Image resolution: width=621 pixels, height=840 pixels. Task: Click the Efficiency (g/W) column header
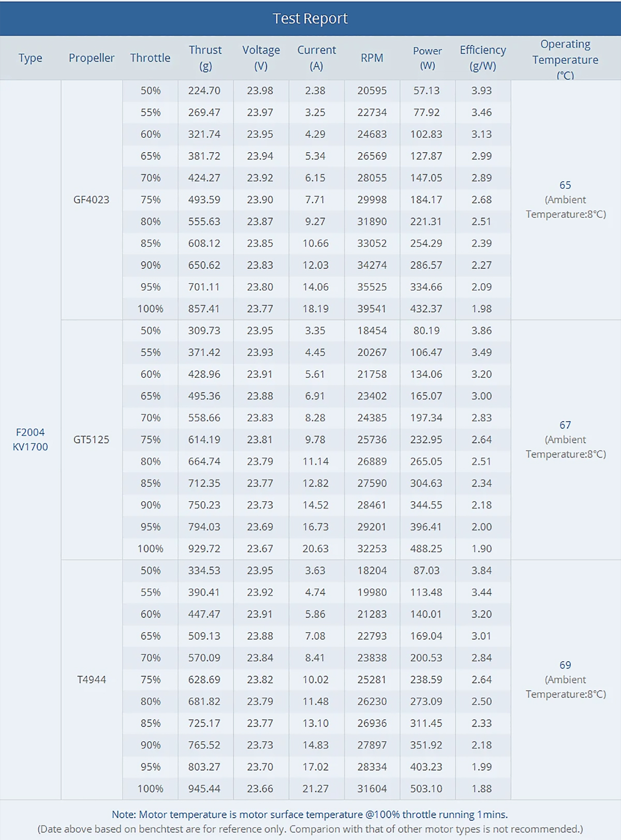(482, 58)
